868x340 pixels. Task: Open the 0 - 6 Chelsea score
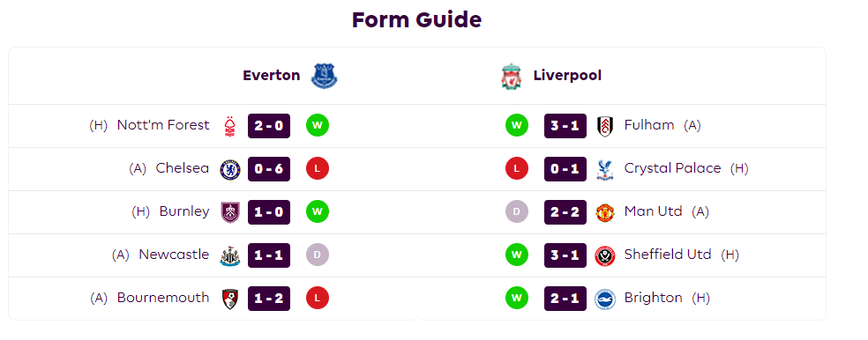coord(269,169)
